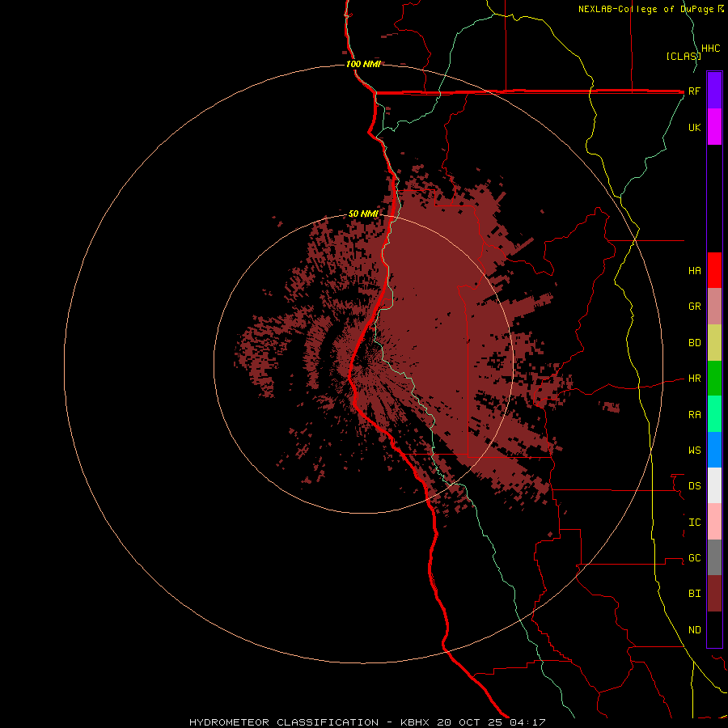Click the ND legend label
This screenshot has height=728, width=728.
[694, 630]
